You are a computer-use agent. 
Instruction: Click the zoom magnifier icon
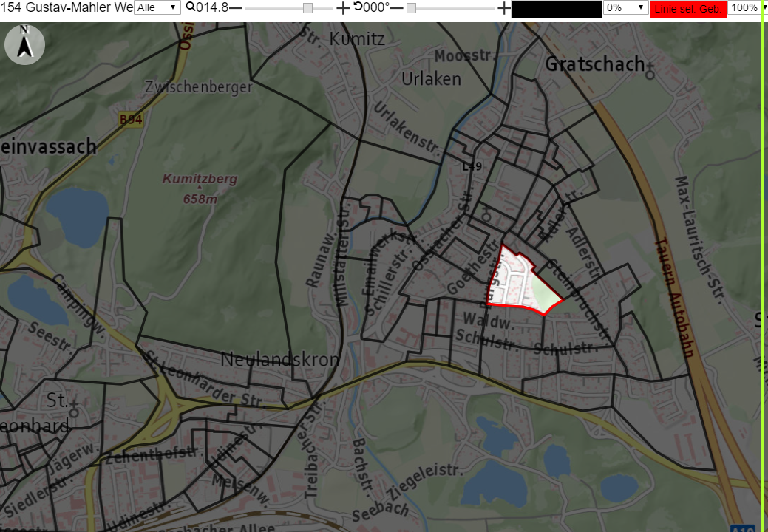(x=191, y=7)
